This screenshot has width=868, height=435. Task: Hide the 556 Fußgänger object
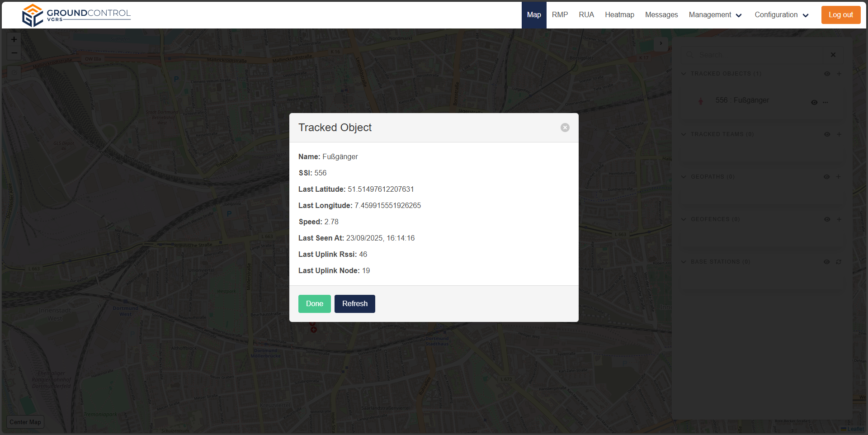pyautogui.click(x=814, y=102)
